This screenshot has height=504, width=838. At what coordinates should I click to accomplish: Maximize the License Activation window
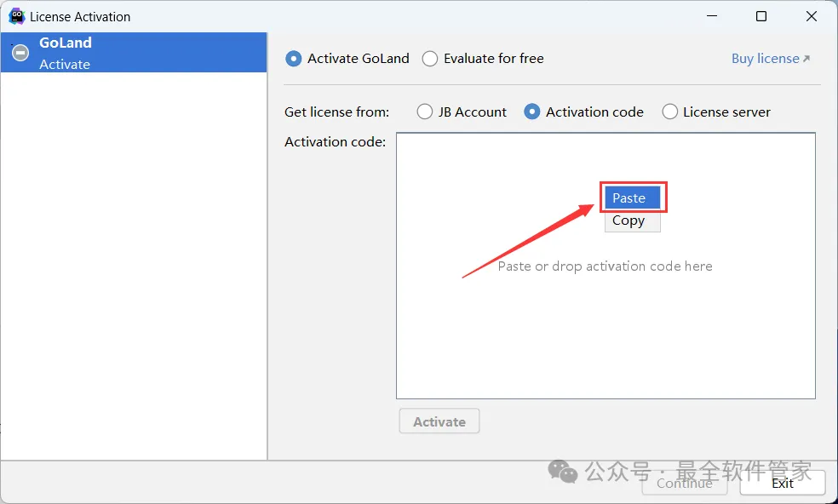(761, 16)
